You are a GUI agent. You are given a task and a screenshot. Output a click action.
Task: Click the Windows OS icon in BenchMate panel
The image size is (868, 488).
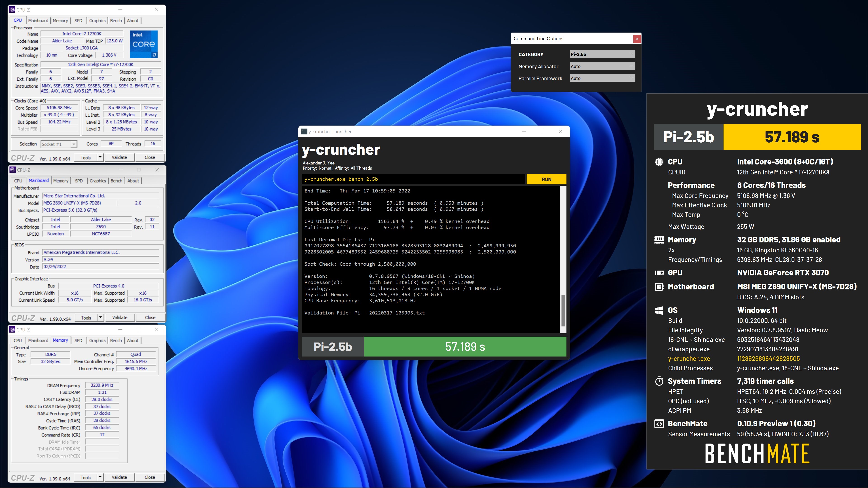click(659, 310)
